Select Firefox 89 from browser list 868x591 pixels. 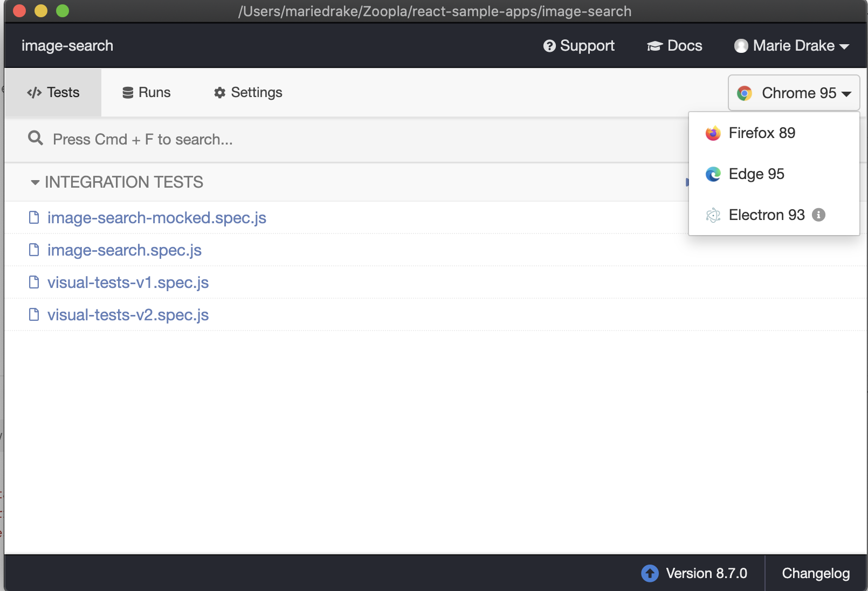tap(774, 133)
